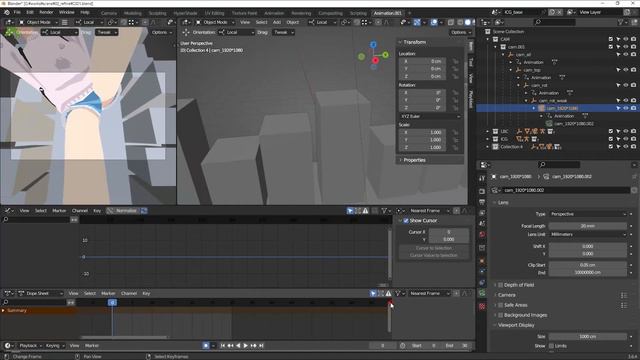Open Dope Sheet mode dropdown
The width and height of the screenshot is (640, 360).
(x=40, y=293)
